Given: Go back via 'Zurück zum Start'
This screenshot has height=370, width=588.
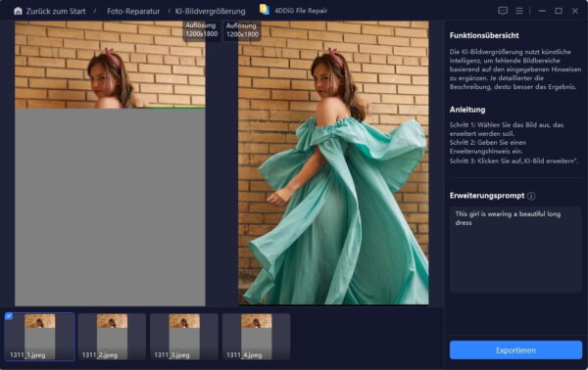Looking at the screenshot, I should pyautogui.click(x=56, y=11).
